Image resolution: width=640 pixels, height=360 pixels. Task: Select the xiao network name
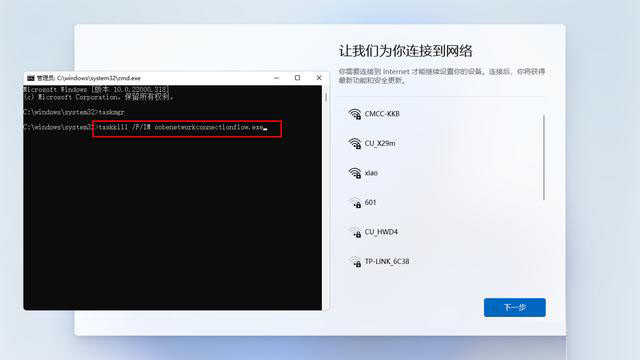coord(371,173)
